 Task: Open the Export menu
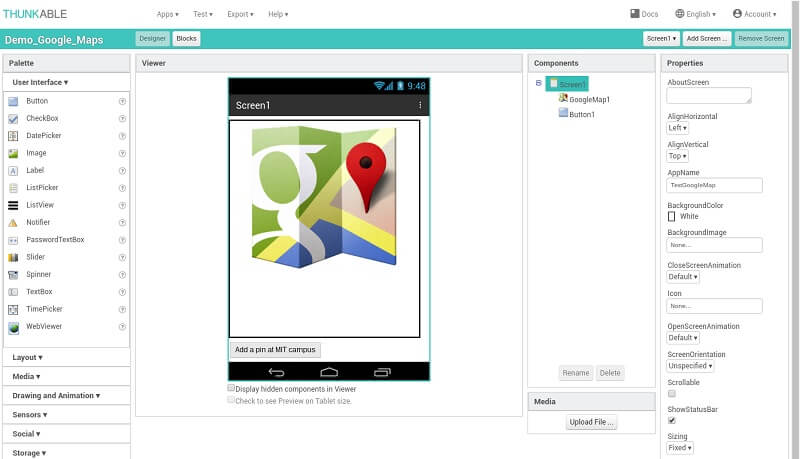click(x=240, y=14)
